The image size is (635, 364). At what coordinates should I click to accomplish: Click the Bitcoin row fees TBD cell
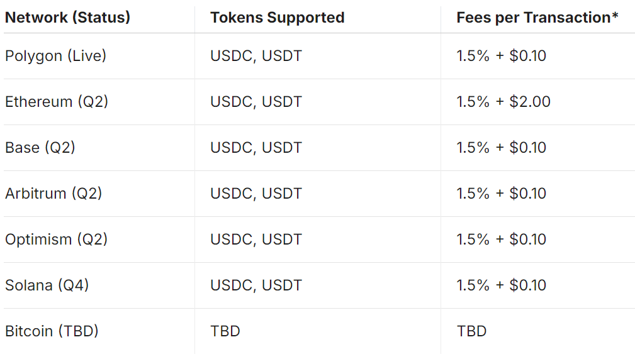[471, 331]
